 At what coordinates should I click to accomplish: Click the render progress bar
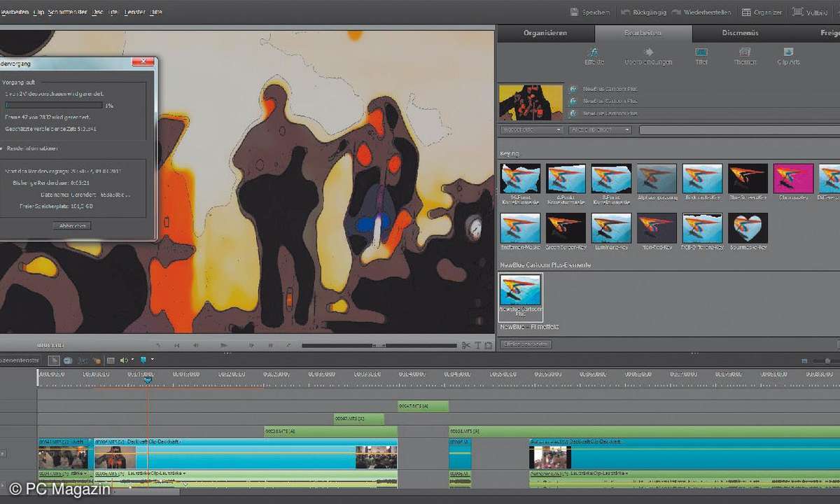click(53, 106)
